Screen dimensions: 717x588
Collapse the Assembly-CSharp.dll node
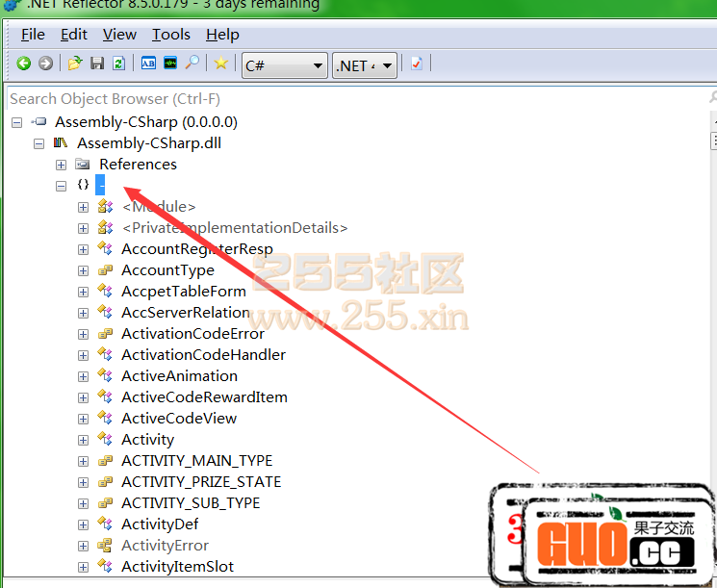[39, 143]
